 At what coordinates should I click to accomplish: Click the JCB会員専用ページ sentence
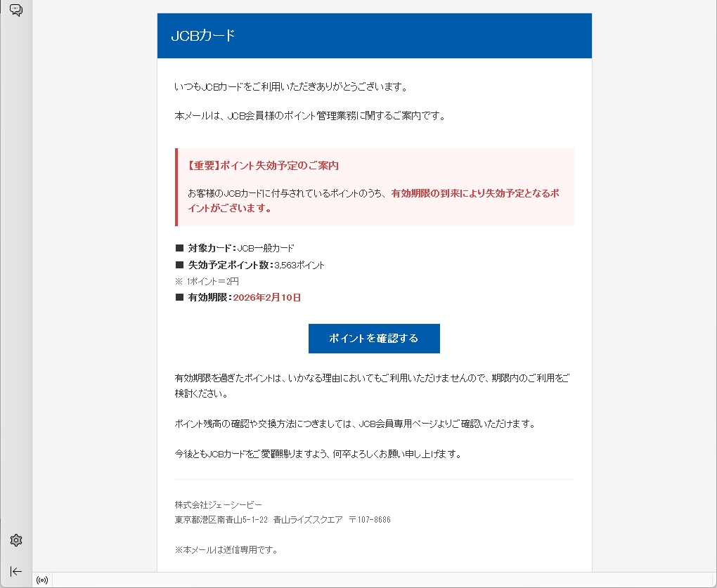(355, 424)
